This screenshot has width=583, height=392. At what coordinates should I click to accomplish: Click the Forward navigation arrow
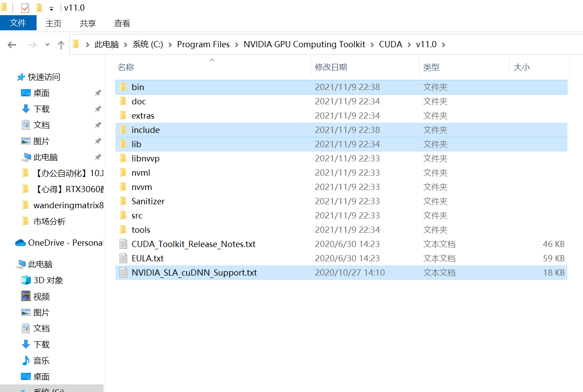coord(32,45)
